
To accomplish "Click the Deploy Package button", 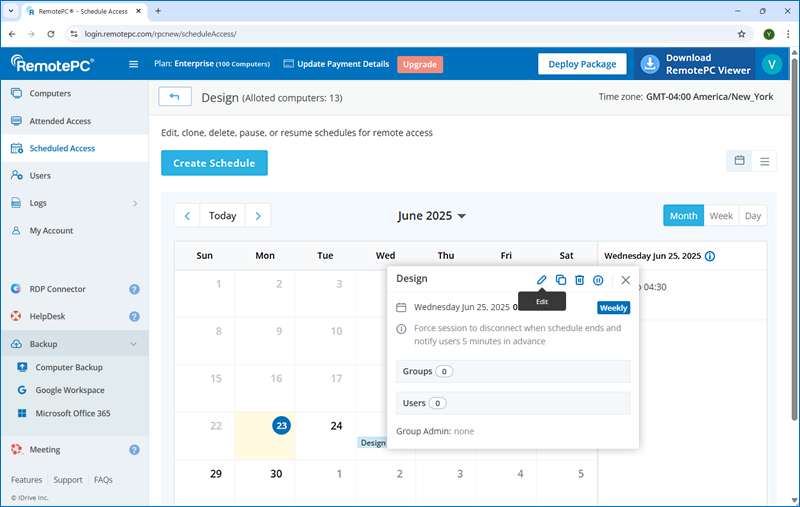I will (582, 64).
